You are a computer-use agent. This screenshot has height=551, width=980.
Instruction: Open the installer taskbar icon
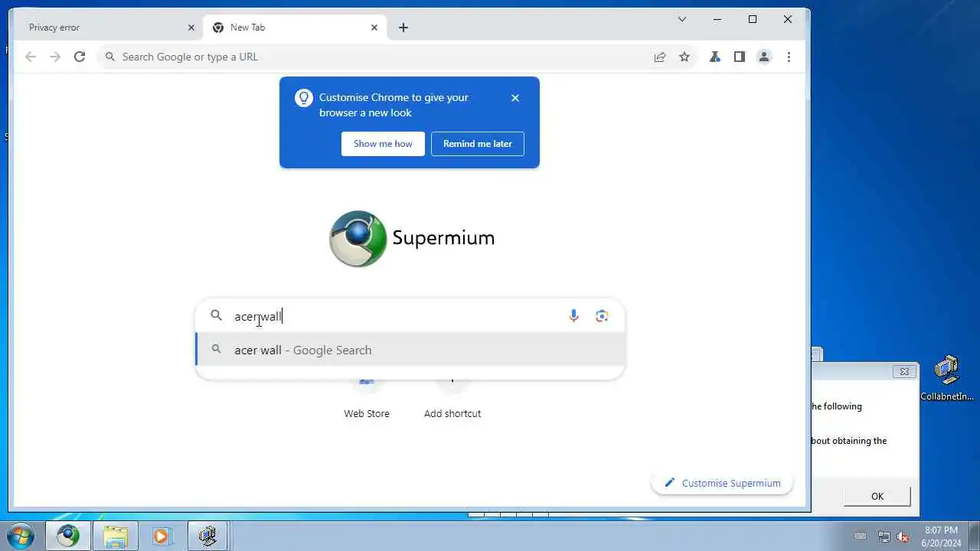[x=207, y=536]
